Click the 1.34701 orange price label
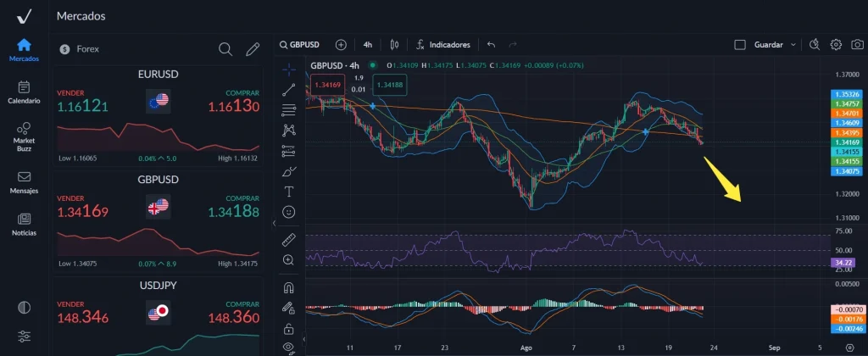The height and width of the screenshot is (356, 868). 847,113
